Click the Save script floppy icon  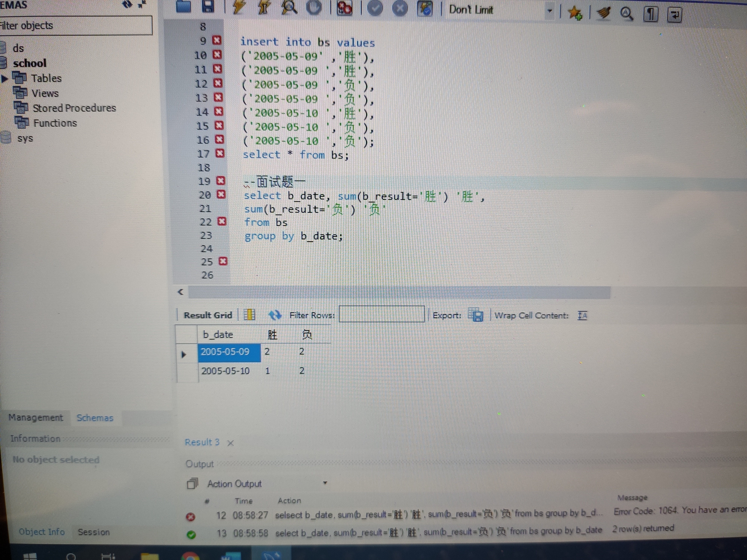208,6
